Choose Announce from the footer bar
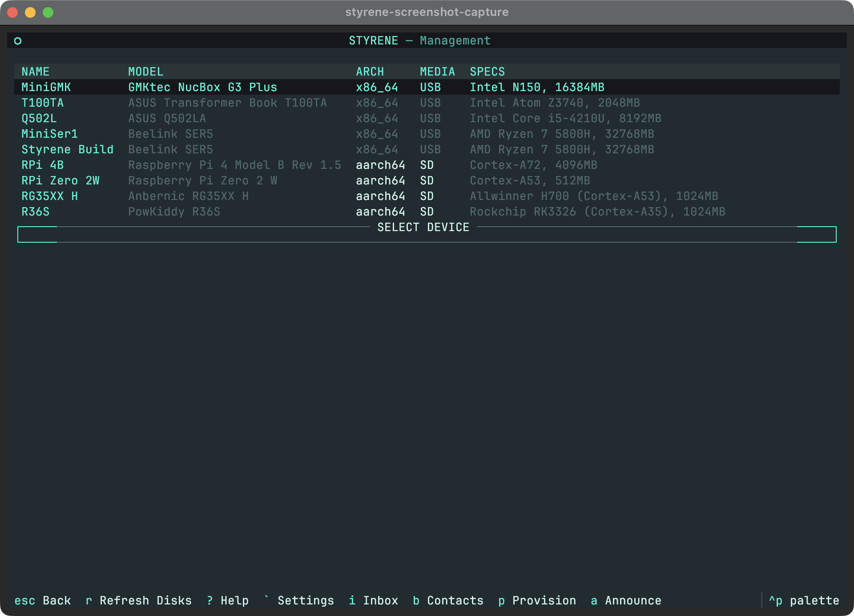854x616 pixels. pos(625,600)
